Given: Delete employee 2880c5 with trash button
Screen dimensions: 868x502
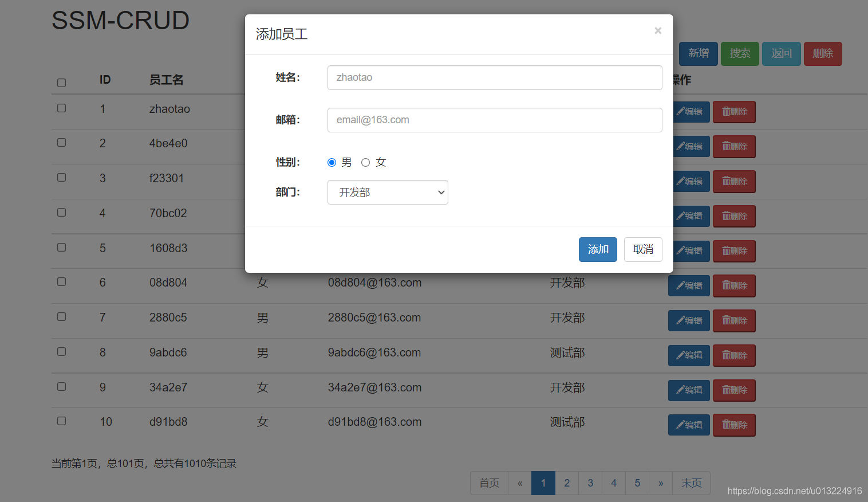Looking at the screenshot, I should click(734, 321).
